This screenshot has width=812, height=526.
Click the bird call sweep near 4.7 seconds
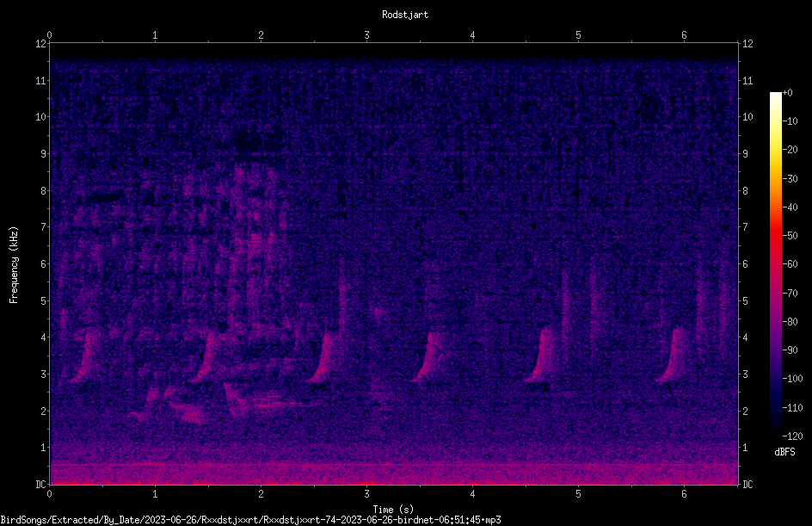coord(541,355)
